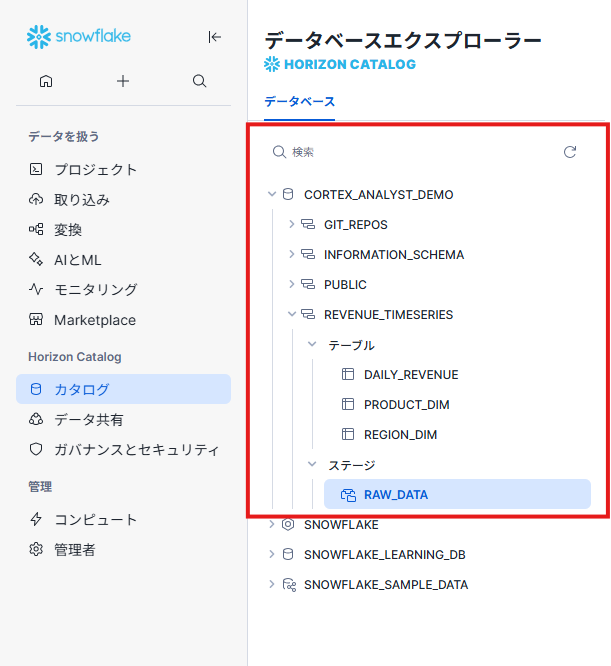Screen dimensions: 611x666
Task: Refresh the database explorer tree
Action: point(570,152)
